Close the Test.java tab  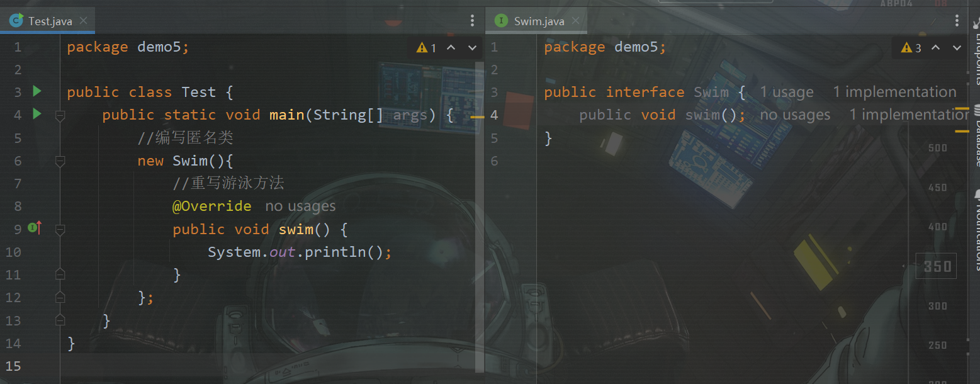tap(84, 21)
